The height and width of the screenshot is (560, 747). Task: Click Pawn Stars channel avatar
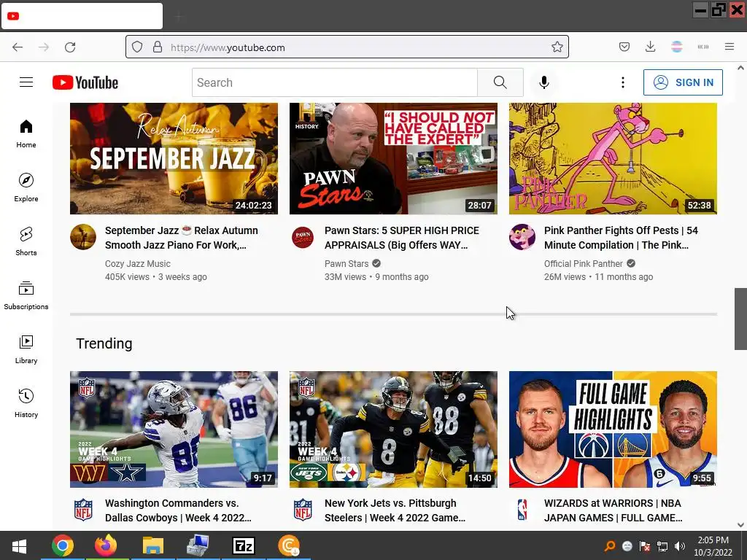click(303, 237)
